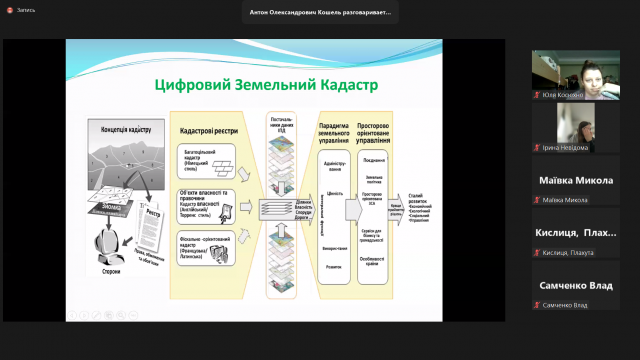Click the 'Використання' text in paradigm column
The width and height of the screenshot is (640, 360).
[335, 248]
